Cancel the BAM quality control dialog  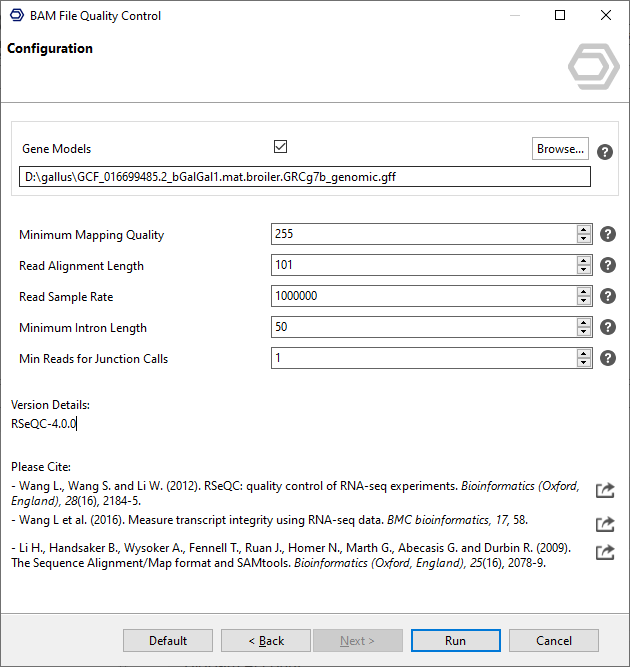(554, 641)
